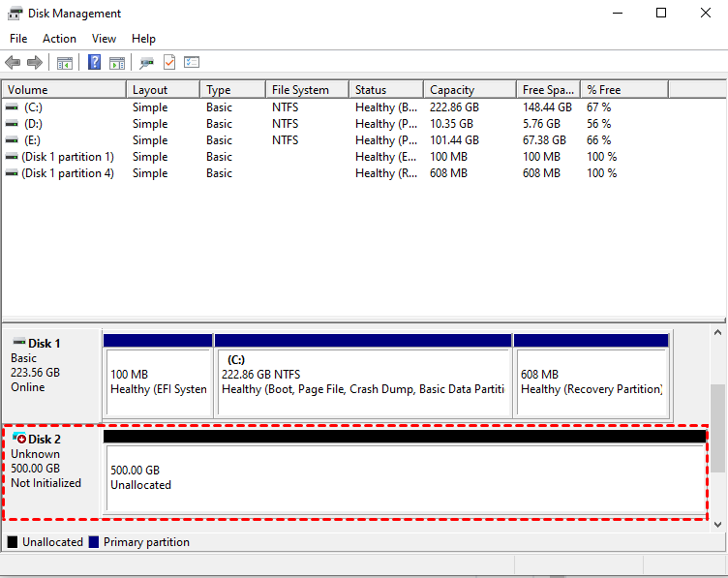Select the (E:) volume row

[x=335, y=140]
